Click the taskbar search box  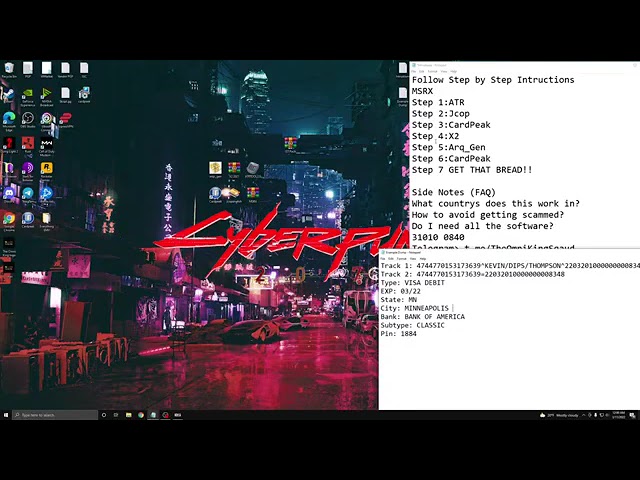tap(55, 415)
